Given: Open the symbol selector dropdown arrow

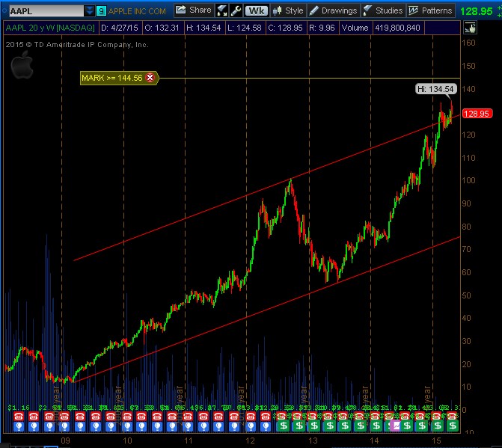Looking at the screenshot, I should tap(89, 11).
